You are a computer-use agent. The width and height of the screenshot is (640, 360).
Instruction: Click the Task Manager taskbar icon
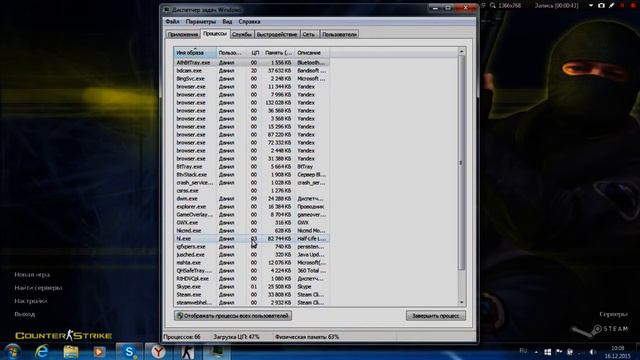pos(217,351)
